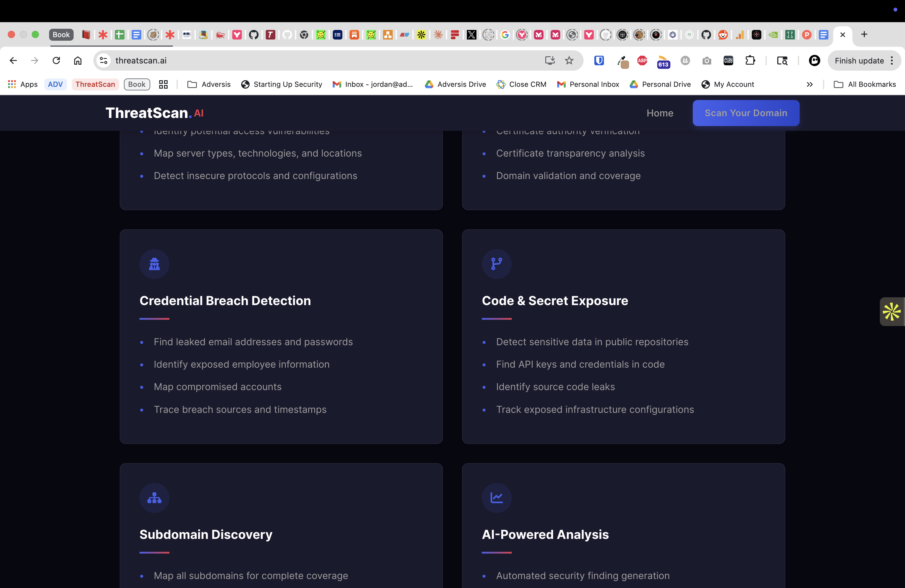905x588 pixels.
Task: Click the Scan Your Domain button
Action: point(746,113)
